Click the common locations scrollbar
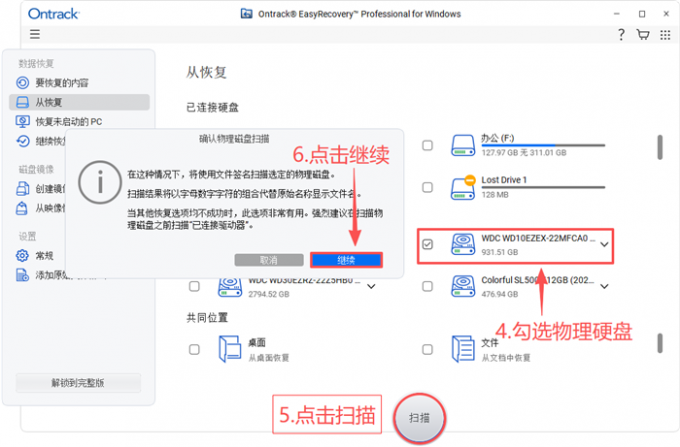680x447 pixels. pos(660,343)
